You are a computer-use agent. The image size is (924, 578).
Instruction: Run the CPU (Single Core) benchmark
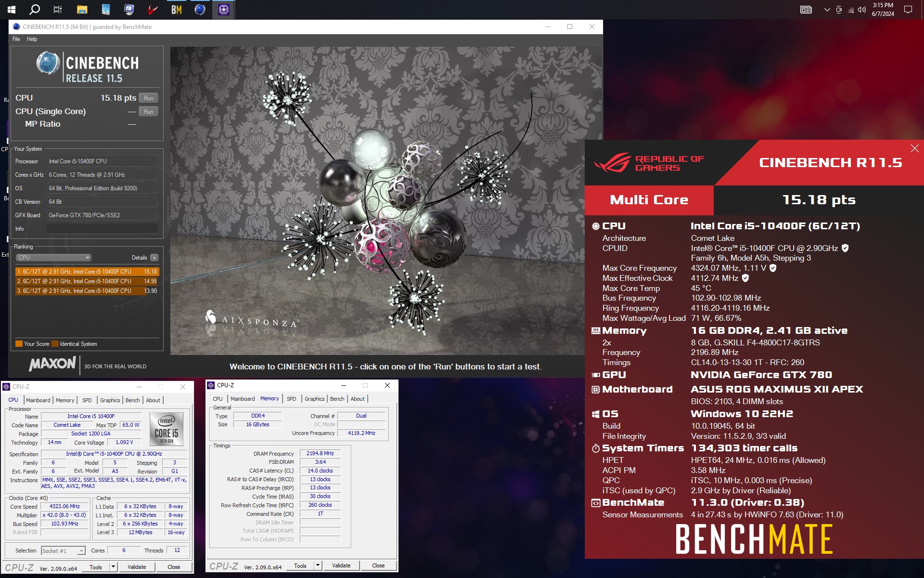148,111
